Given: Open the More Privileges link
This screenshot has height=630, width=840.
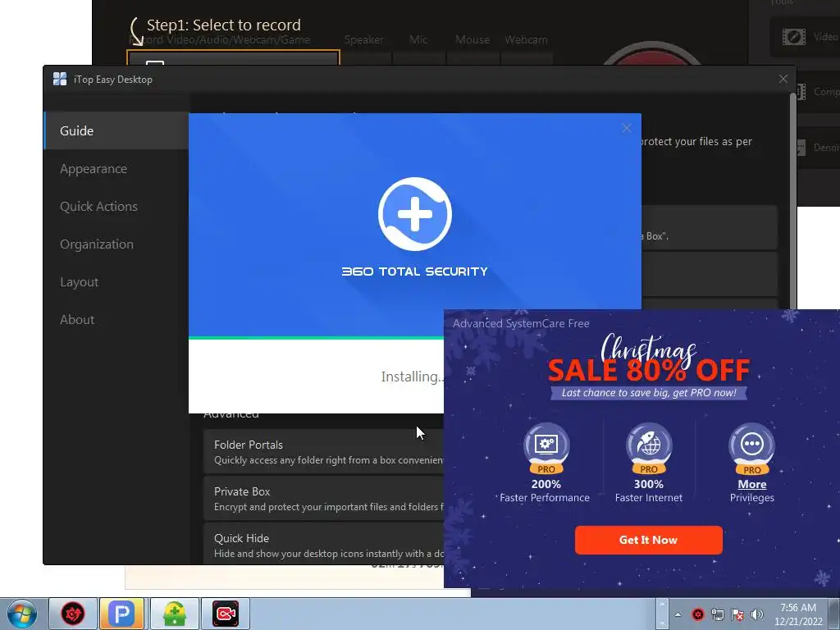Looking at the screenshot, I should pos(751,484).
